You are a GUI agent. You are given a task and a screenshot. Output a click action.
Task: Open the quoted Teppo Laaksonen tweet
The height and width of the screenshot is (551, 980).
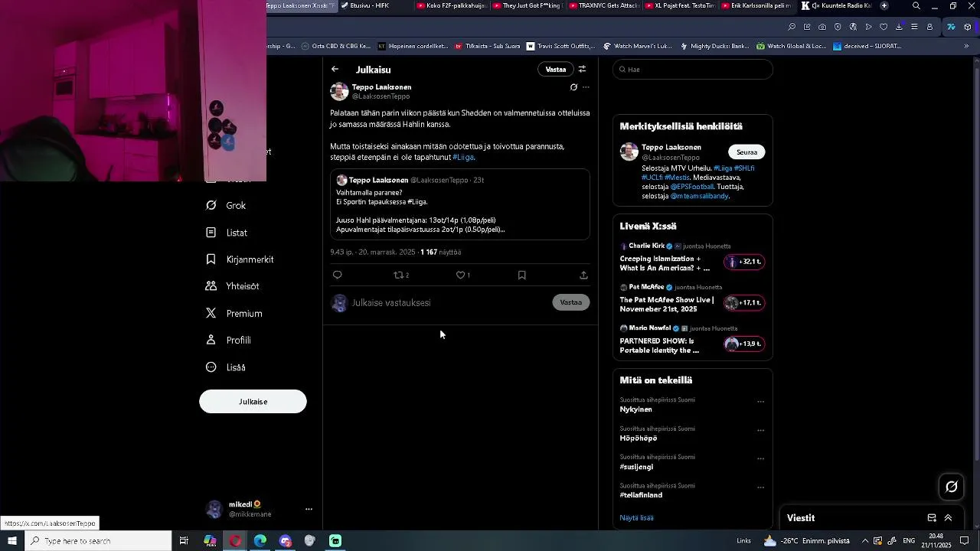pos(460,204)
